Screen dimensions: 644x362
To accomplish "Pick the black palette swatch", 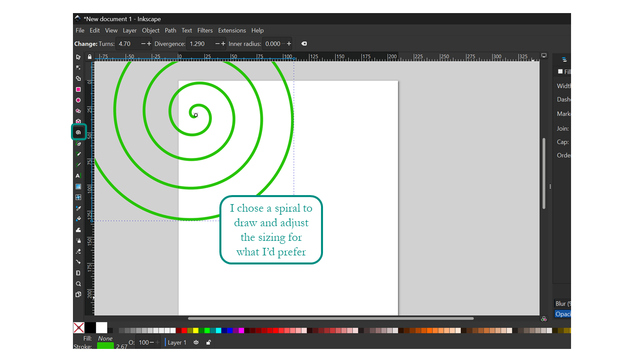I will (x=90, y=328).
